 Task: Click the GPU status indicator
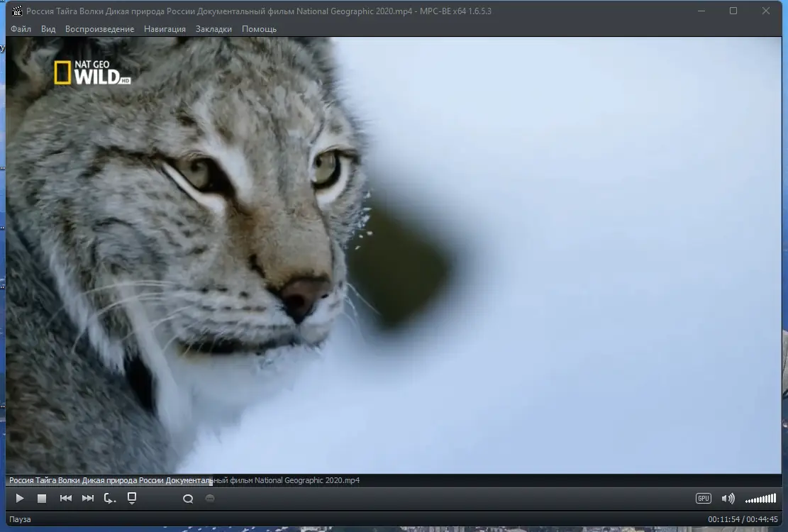click(703, 498)
